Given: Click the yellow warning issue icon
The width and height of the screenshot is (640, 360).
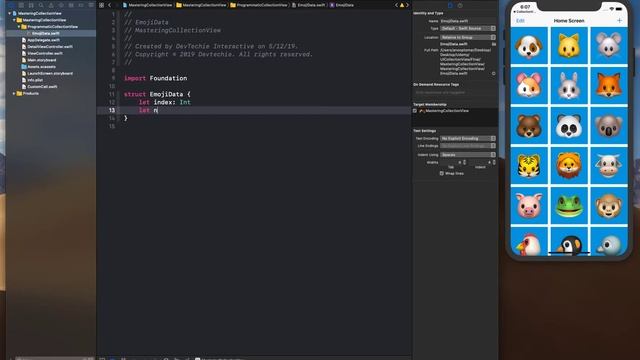Looking at the screenshot, I should (x=402, y=5).
